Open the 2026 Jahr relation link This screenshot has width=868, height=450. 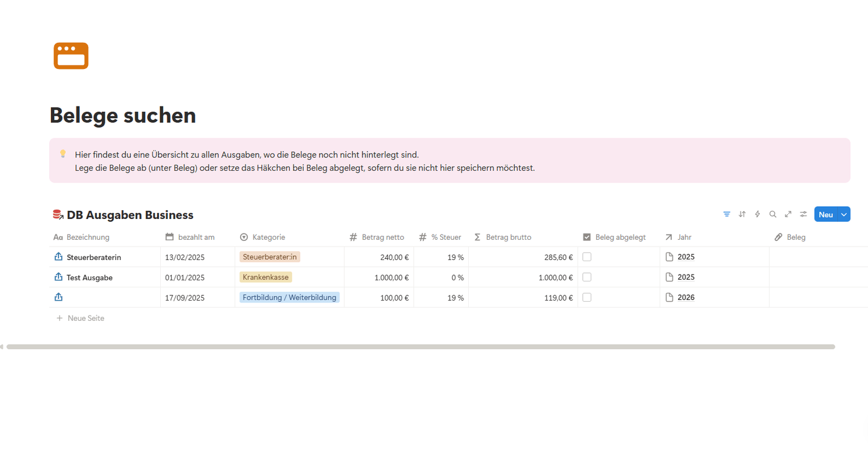tap(686, 297)
